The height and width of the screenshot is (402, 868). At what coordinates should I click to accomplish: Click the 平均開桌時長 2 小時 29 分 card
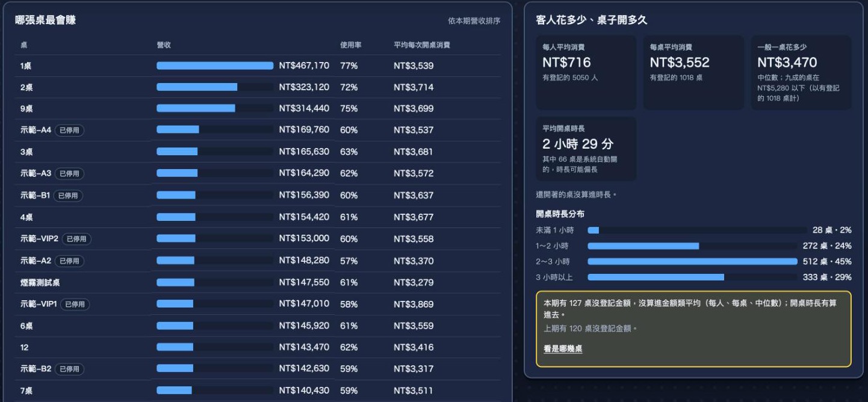pos(586,149)
